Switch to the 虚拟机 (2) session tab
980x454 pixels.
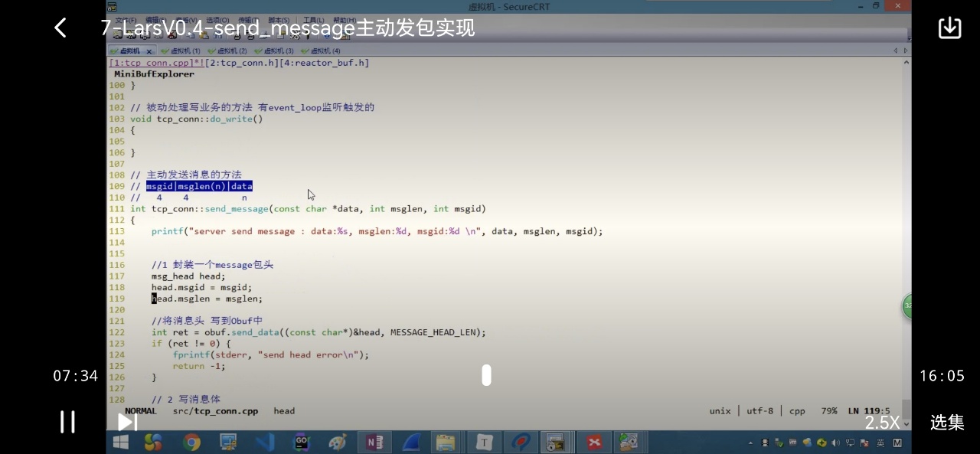227,51
